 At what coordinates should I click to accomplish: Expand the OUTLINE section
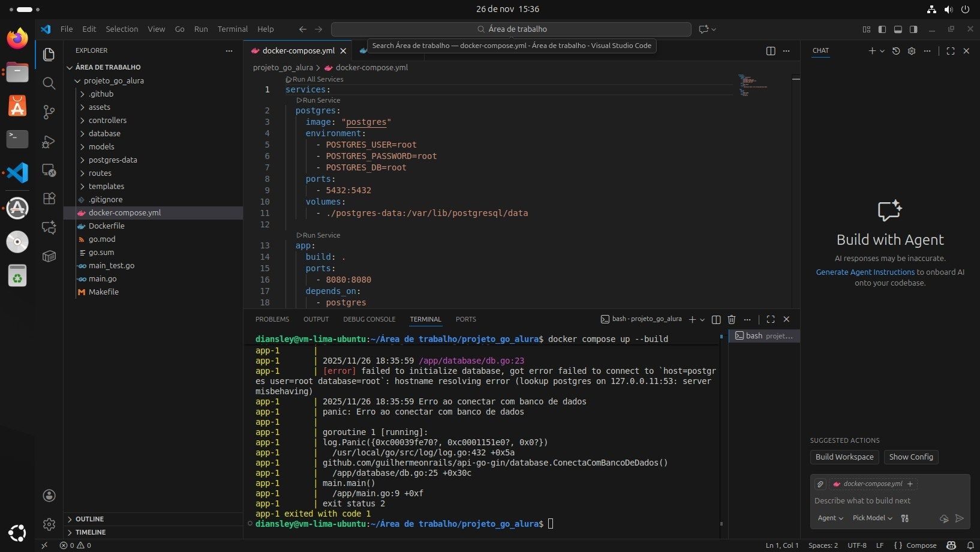point(90,519)
